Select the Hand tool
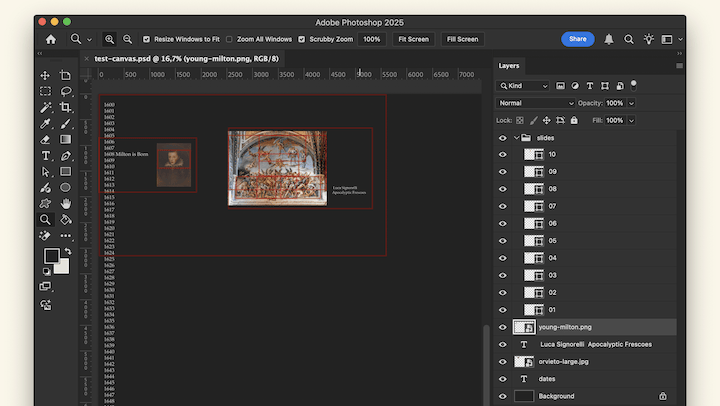The height and width of the screenshot is (406, 720). coord(66,203)
